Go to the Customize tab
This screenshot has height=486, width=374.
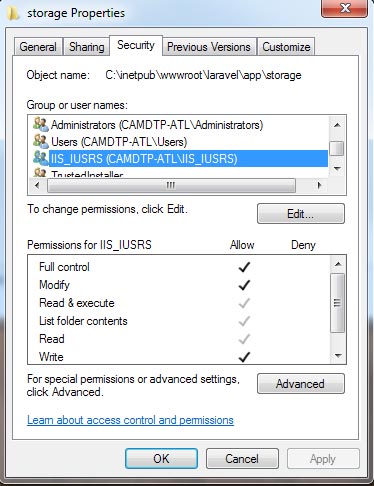286,47
